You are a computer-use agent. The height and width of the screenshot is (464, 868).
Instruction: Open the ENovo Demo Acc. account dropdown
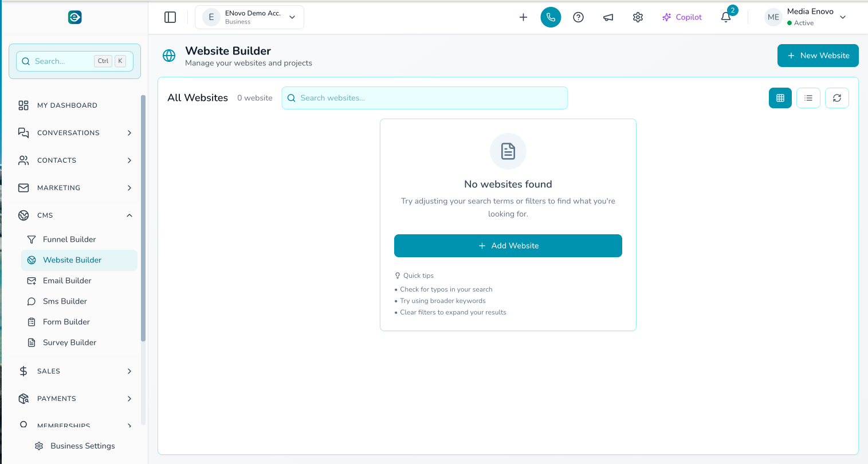[x=249, y=17]
